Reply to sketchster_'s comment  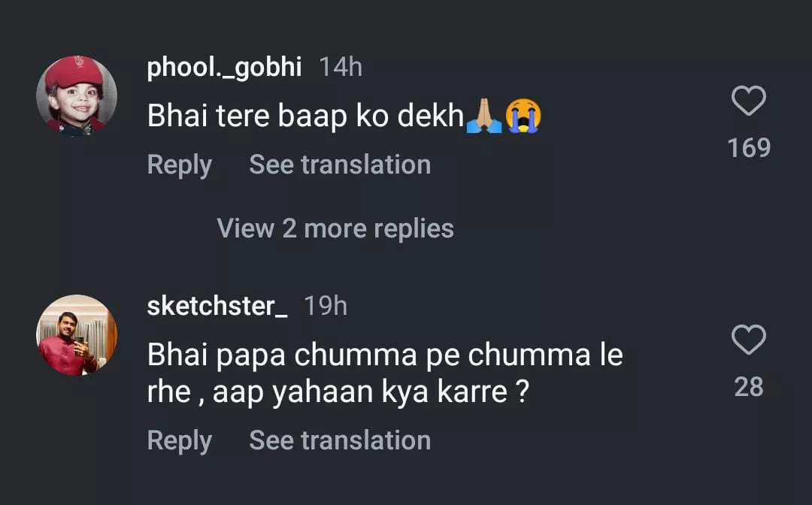179,440
